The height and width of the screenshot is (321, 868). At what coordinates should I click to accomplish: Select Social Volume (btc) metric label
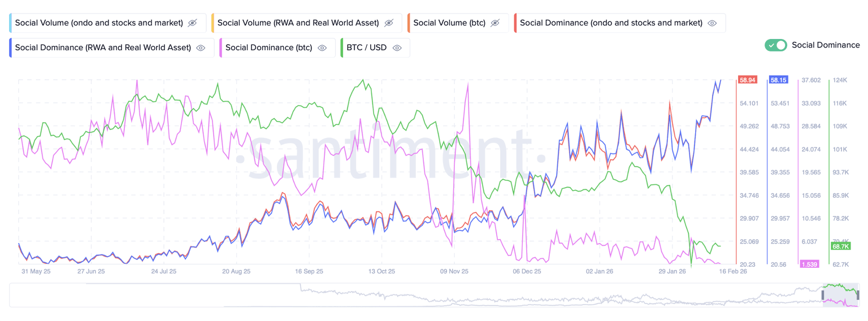(x=448, y=23)
